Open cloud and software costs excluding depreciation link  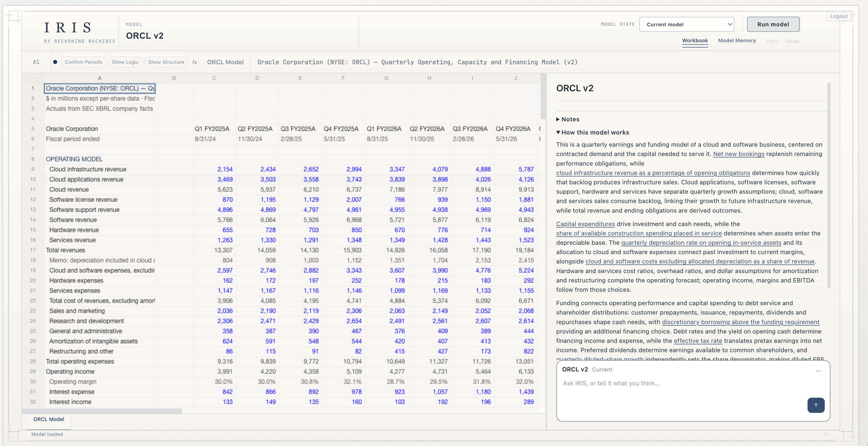pyautogui.click(x=699, y=261)
